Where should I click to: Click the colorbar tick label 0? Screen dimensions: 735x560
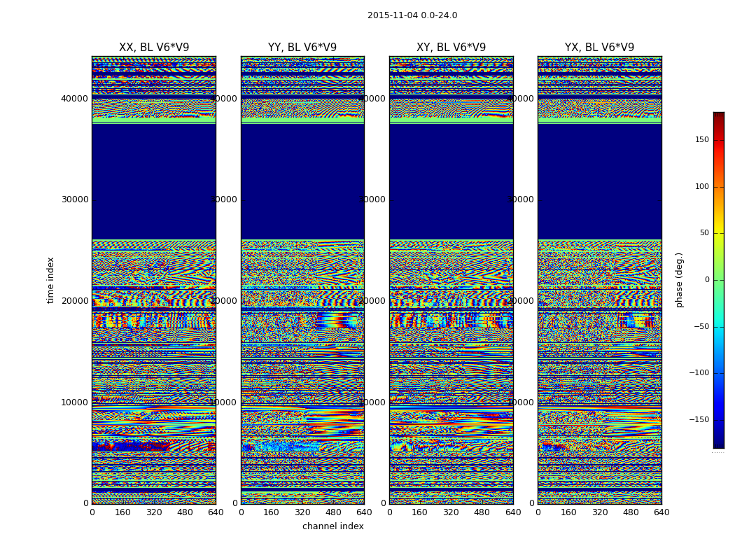pyautogui.click(x=706, y=280)
